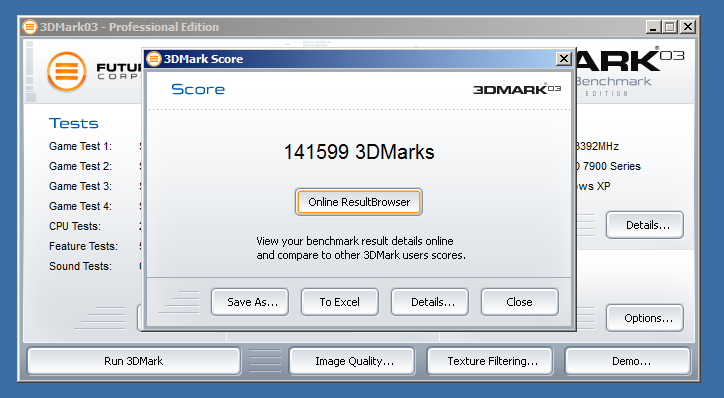Click the Feature Tests label
Image resolution: width=724 pixels, height=398 pixels.
click(83, 246)
